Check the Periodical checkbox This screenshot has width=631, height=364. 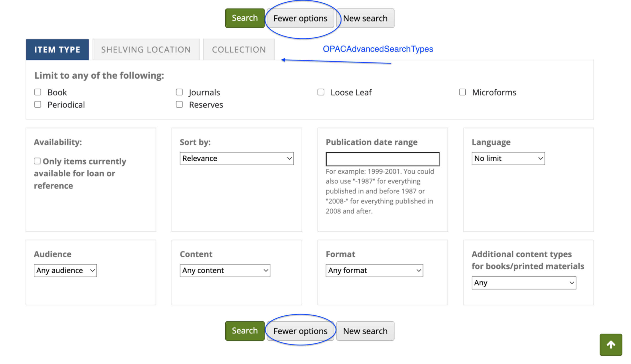pos(38,105)
